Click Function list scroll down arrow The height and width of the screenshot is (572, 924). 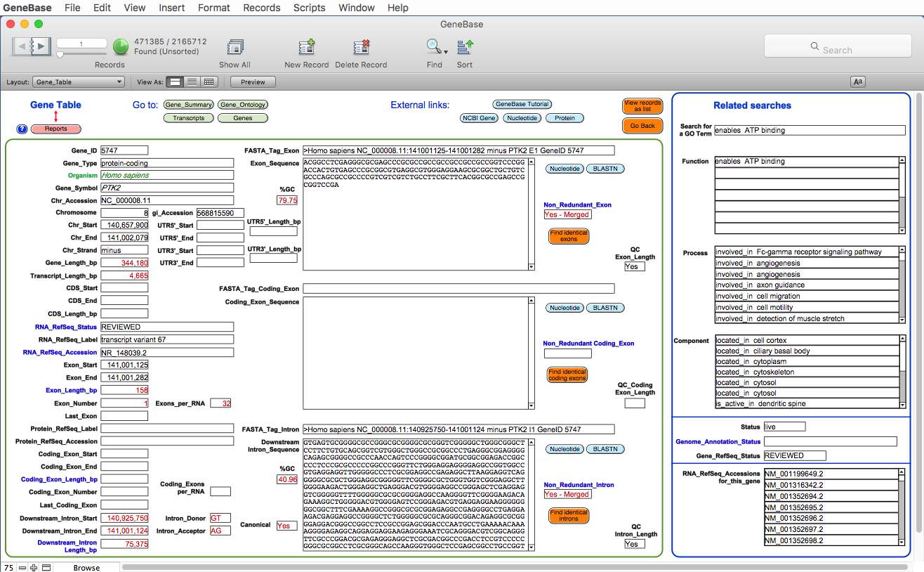click(x=902, y=229)
